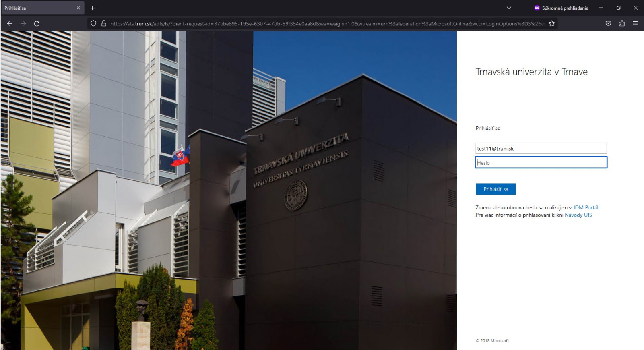The width and height of the screenshot is (644, 350).
Task: Click the forward navigation arrow
Action: [x=23, y=23]
